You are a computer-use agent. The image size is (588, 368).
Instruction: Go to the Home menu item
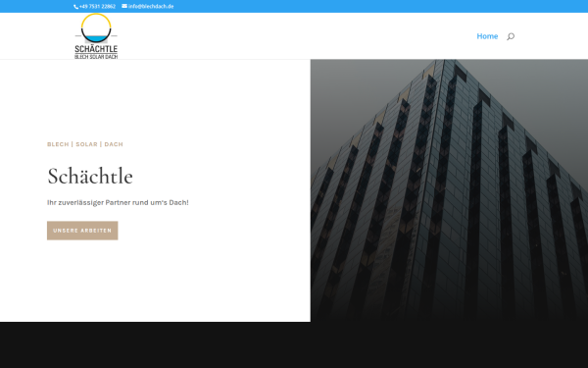point(487,36)
